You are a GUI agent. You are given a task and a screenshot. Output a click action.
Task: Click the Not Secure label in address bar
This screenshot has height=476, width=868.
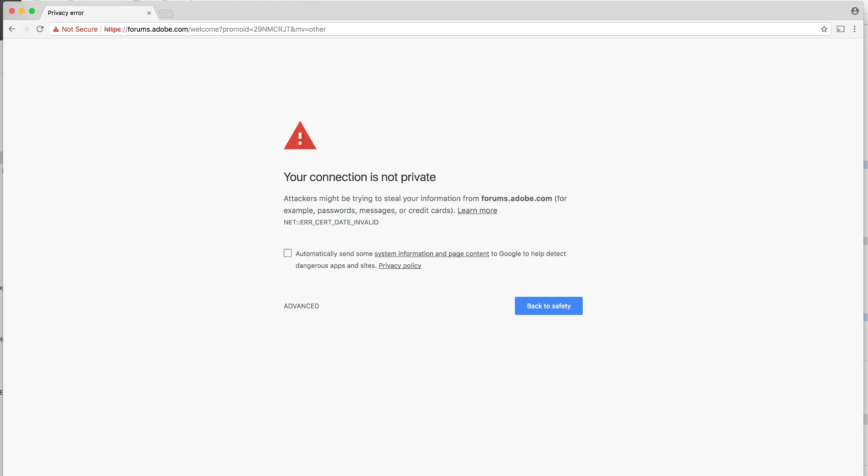80,29
